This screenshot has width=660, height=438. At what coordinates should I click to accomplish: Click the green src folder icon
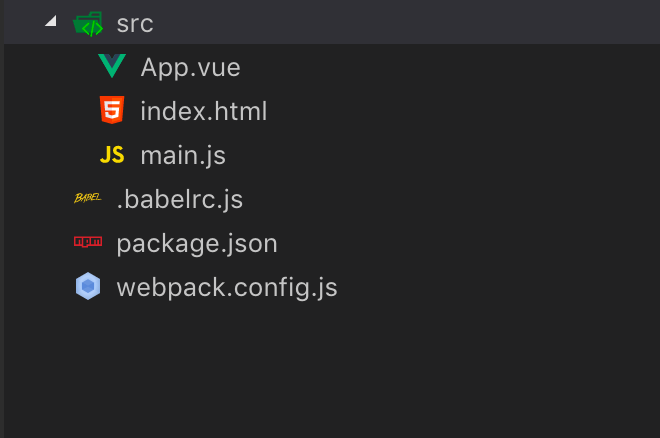[x=88, y=24]
